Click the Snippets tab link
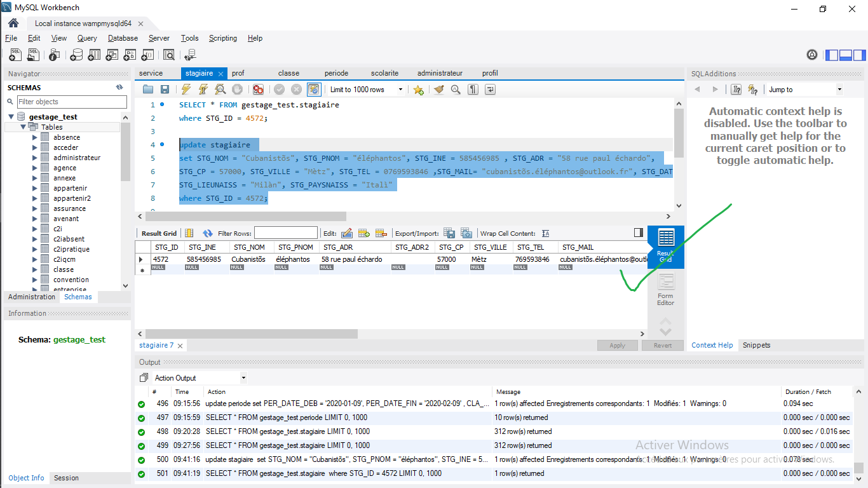The image size is (868, 488). [756, 345]
